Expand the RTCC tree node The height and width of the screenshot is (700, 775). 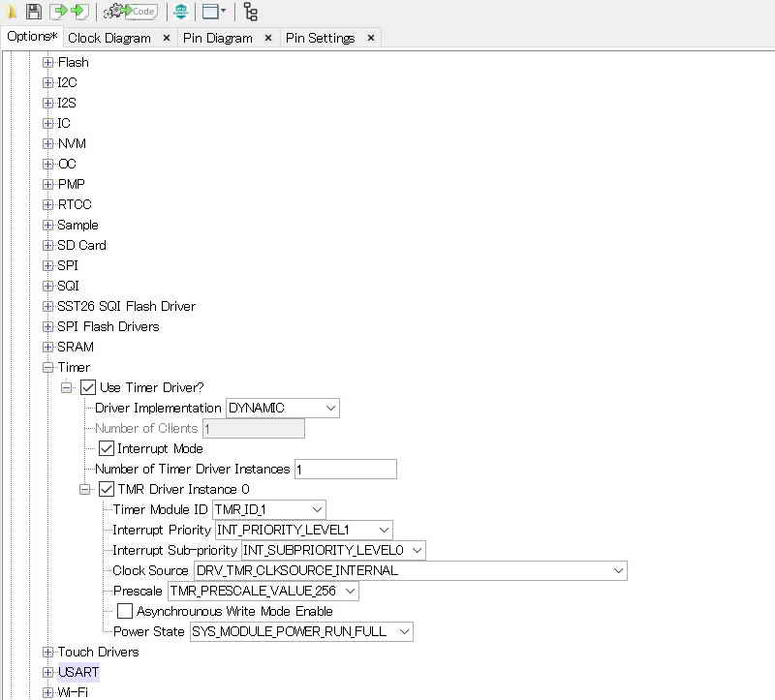click(47, 204)
